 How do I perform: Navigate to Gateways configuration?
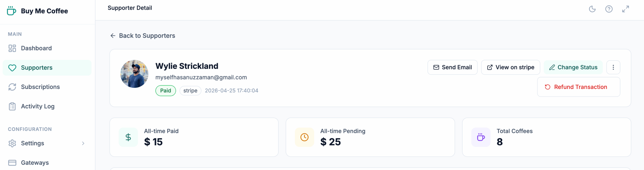tap(35, 163)
